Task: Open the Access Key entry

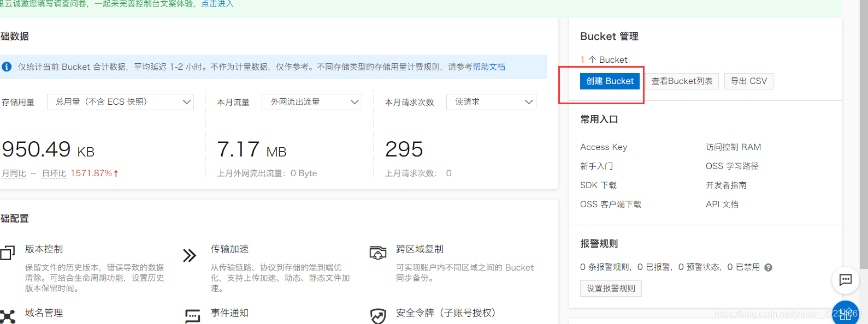Action: coord(604,147)
